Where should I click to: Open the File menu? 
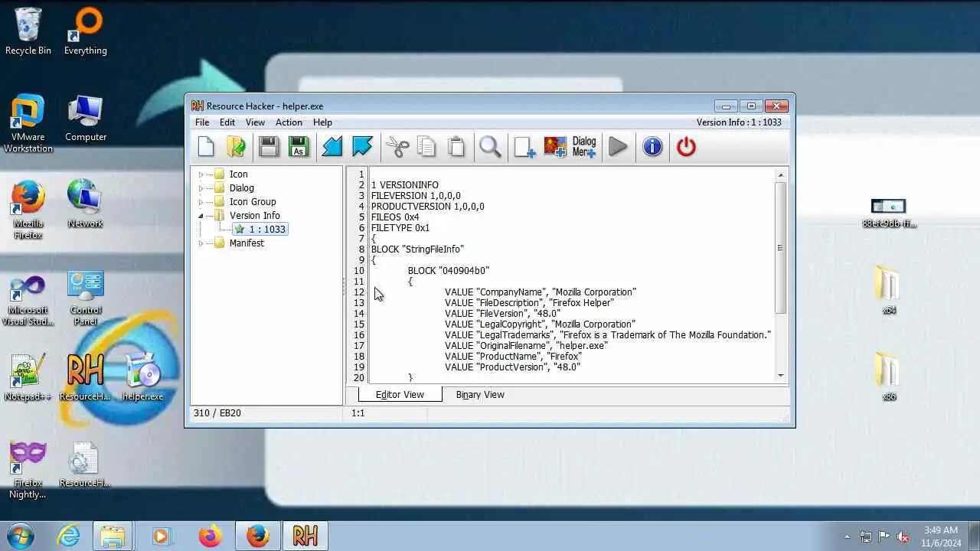click(x=202, y=122)
